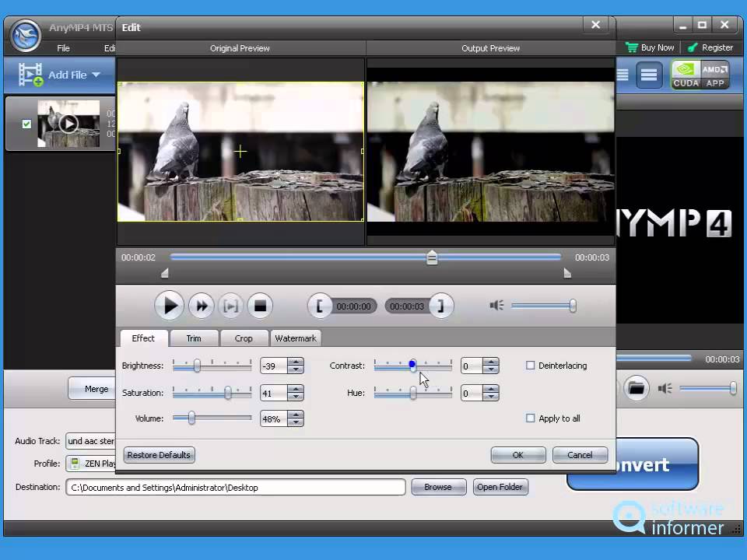Click the Brightness value field showing -39
Screen dimensions: 747x560
point(274,366)
